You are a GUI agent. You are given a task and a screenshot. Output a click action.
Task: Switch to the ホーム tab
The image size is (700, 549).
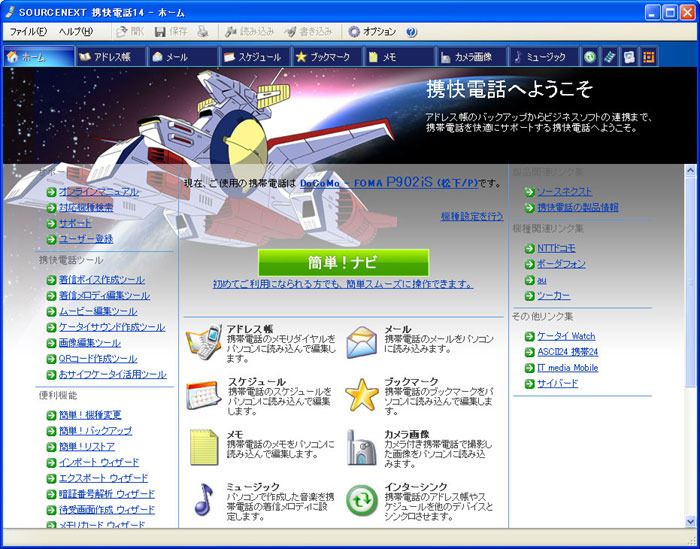click(x=39, y=57)
